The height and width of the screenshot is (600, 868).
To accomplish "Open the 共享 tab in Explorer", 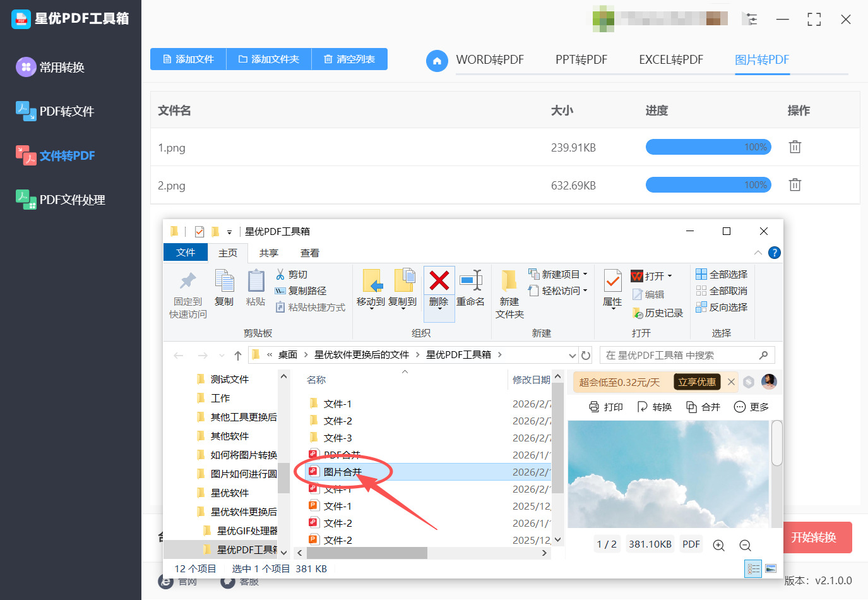I will [x=269, y=253].
